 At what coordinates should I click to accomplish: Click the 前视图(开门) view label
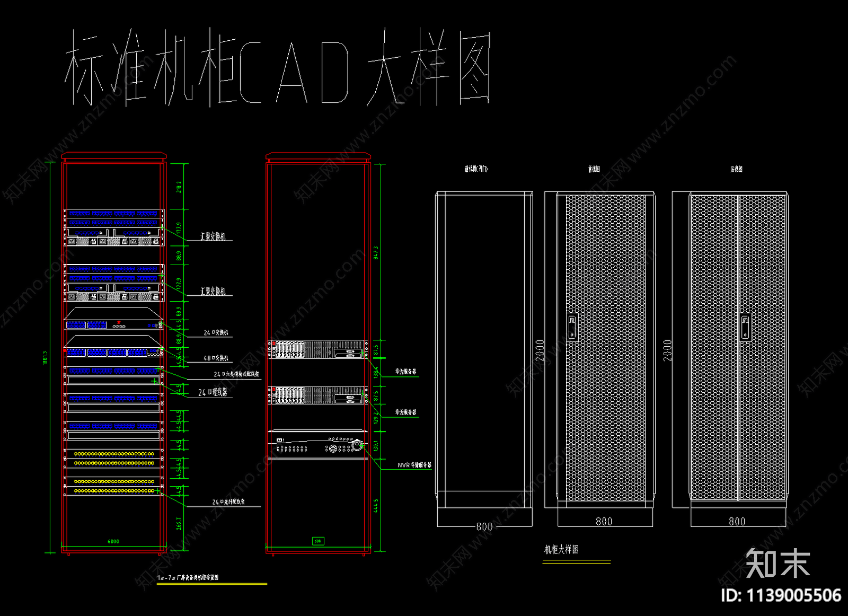click(476, 169)
